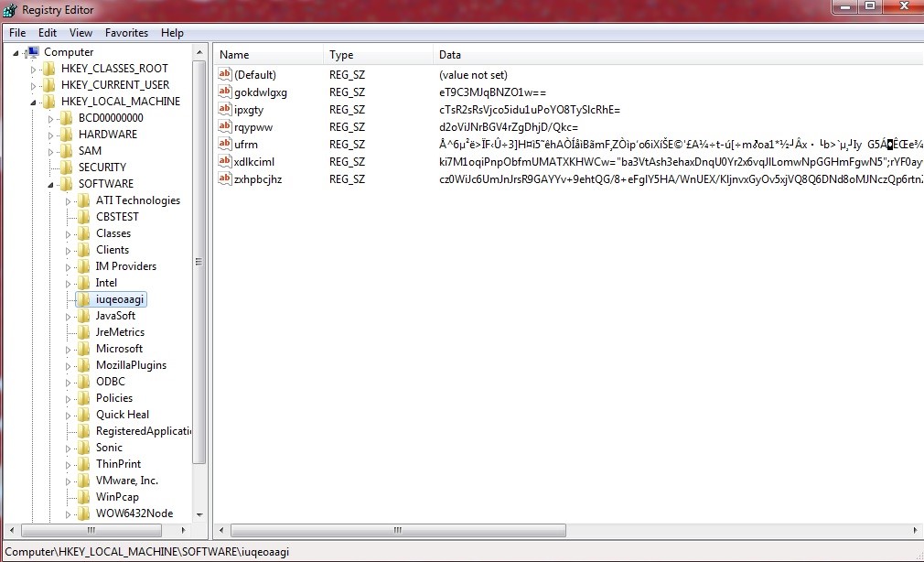Click the tree pane horizontal scrollbar thumb
The height and width of the screenshot is (562, 924).
[x=91, y=531]
